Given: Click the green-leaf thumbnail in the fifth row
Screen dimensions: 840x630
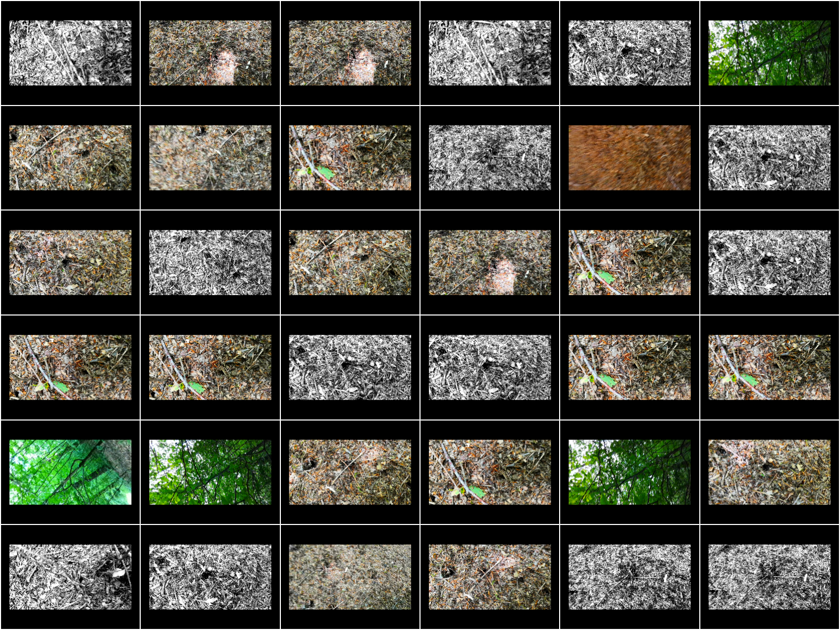Looking at the screenshot, I should point(490,472).
